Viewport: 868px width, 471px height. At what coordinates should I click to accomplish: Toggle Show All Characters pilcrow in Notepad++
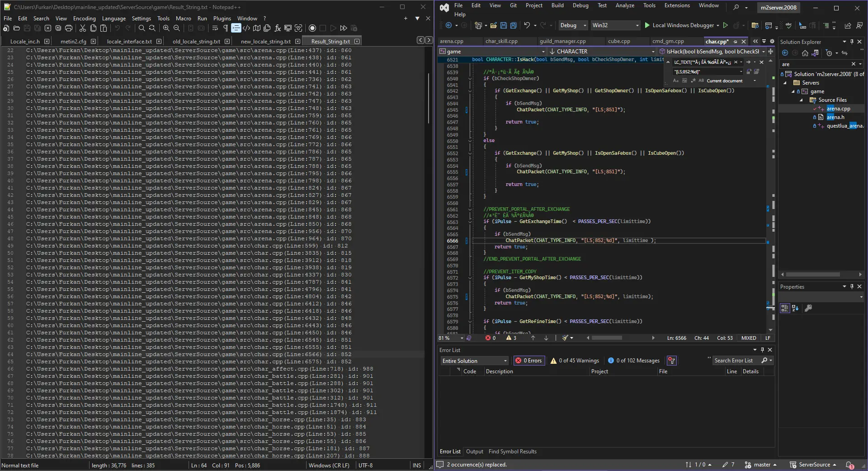coord(225,28)
